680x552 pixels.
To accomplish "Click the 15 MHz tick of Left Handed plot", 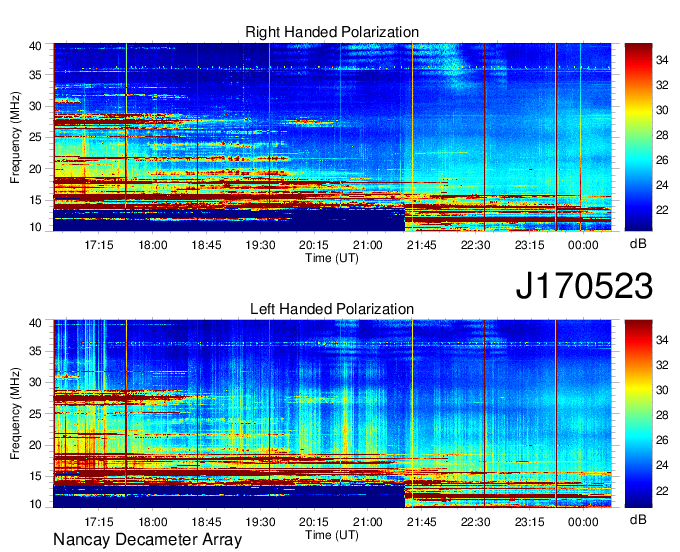I will pos(36,477).
